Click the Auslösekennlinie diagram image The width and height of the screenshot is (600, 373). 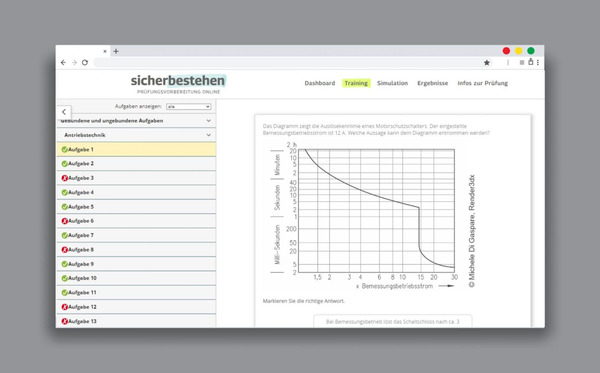pos(369,215)
